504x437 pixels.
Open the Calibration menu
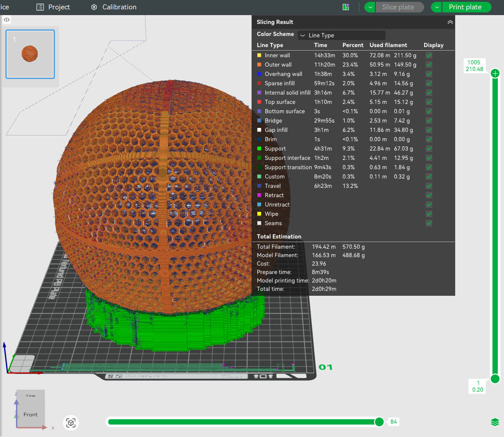coord(119,7)
